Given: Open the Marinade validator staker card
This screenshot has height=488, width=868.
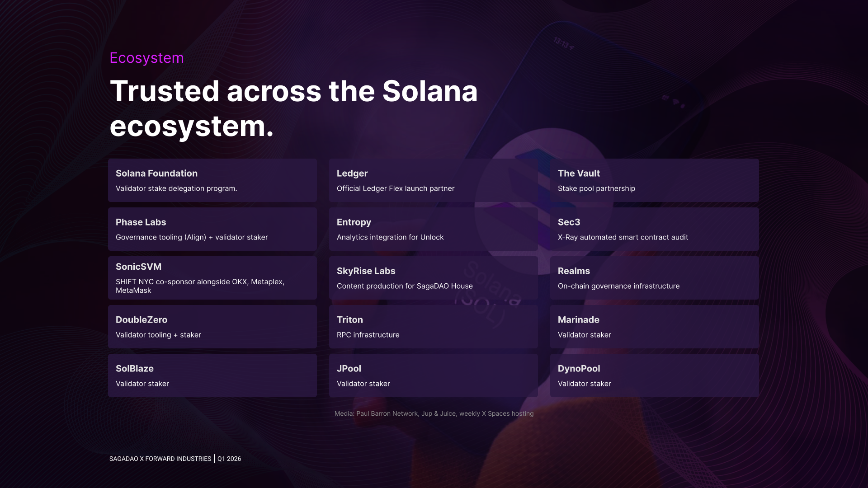Looking at the screenshot, I should (654, 327).
